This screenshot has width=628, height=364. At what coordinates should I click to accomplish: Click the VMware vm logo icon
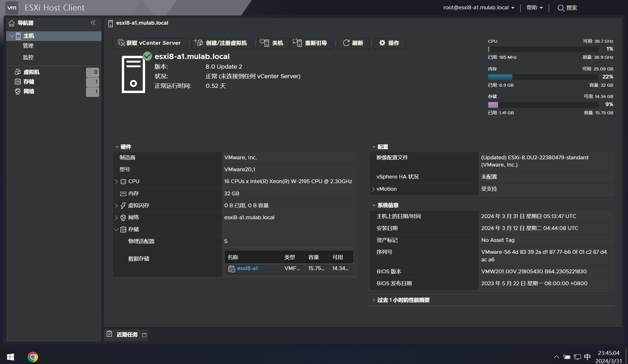(x=12, y=8)
